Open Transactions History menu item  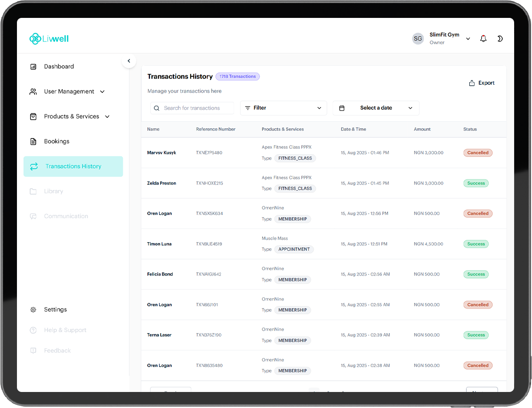(x=73, y=166)
